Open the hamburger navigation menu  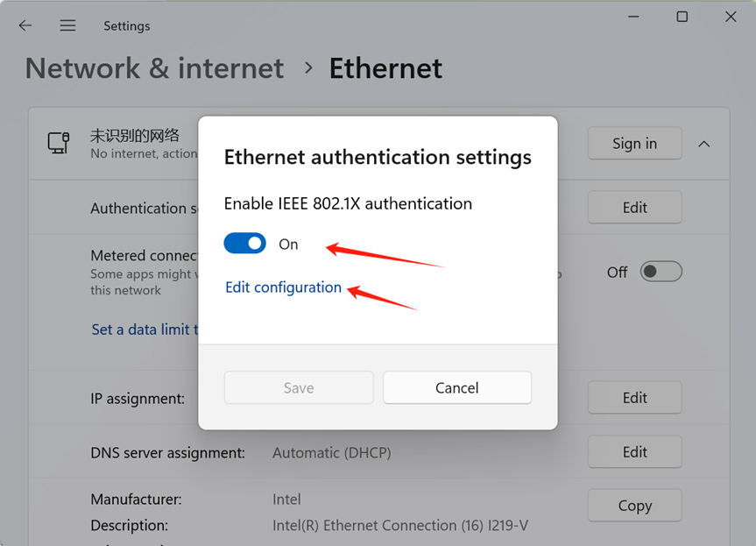point(67,25)
